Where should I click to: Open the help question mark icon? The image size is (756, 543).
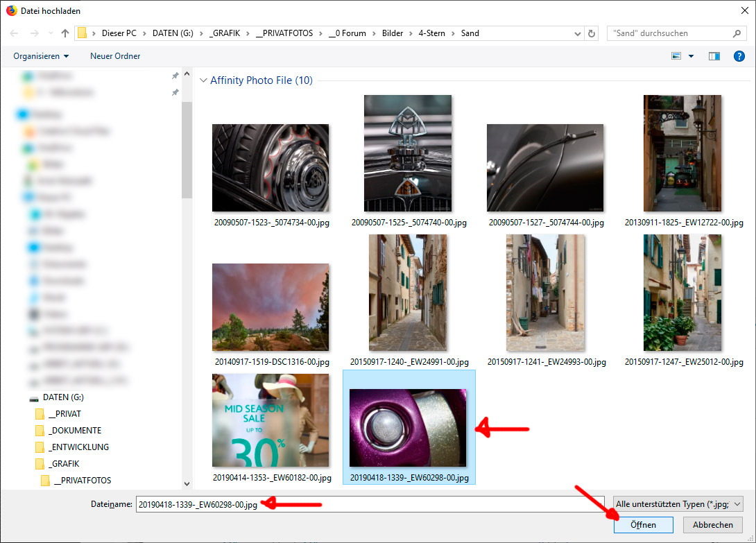[739, 56]
